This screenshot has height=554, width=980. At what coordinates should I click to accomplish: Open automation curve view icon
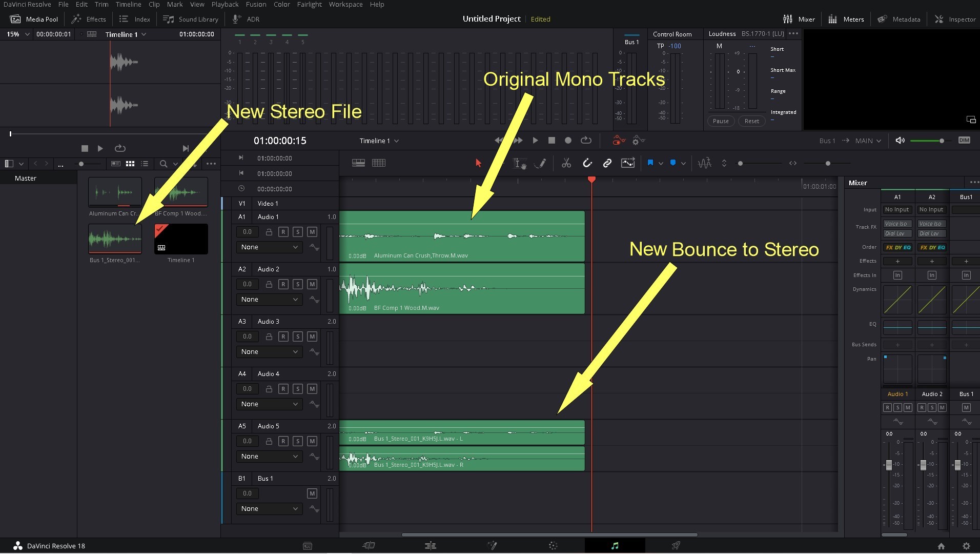pos(628,163)
